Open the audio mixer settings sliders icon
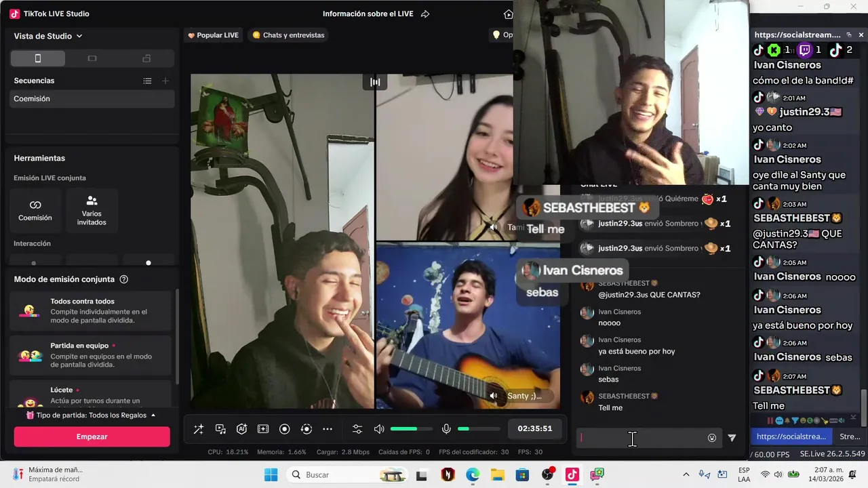The width and height of the screenshot is (868, 488). (357, 429)
